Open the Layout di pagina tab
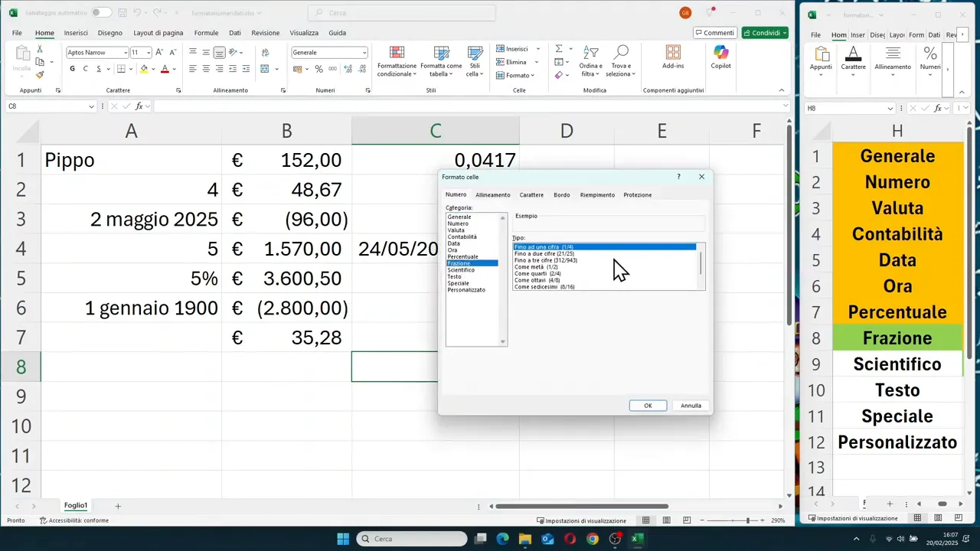The width and height of the screenshot is (980, 551). [x=158, y=33]
